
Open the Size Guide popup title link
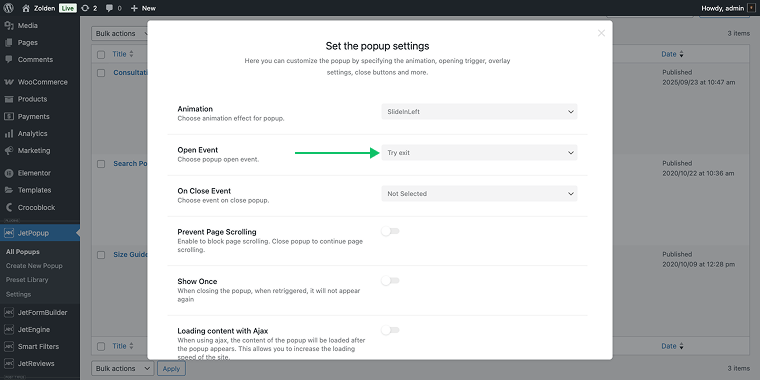(x=130, y=254)
